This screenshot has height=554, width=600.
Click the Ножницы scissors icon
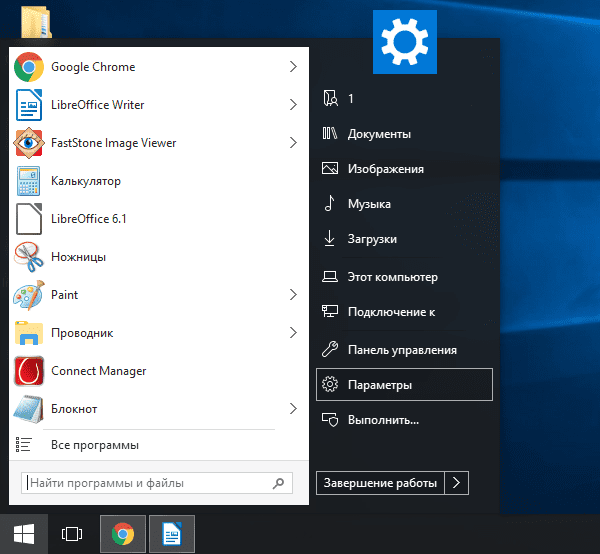[x=28, y=257]
